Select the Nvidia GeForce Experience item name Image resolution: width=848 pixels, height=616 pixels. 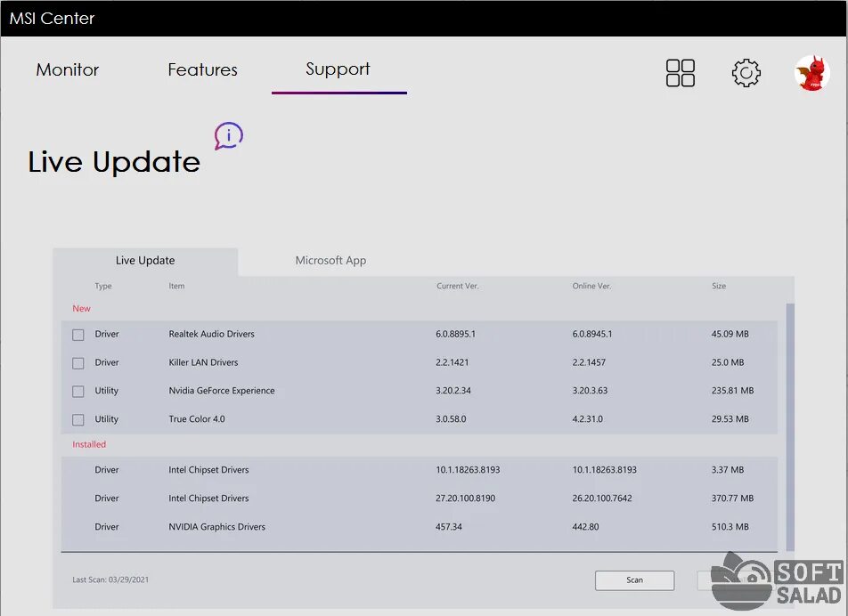(222, 391)
